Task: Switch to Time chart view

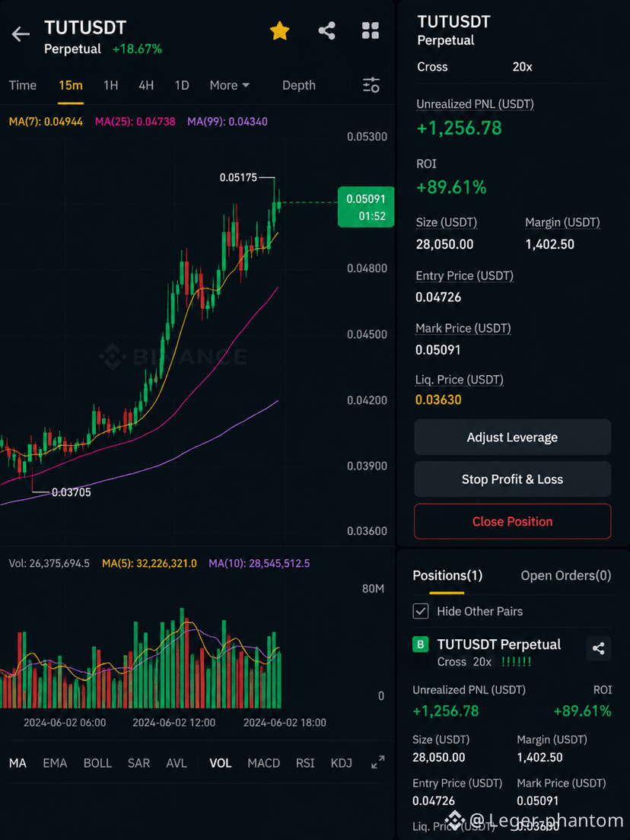Action: 23,85
